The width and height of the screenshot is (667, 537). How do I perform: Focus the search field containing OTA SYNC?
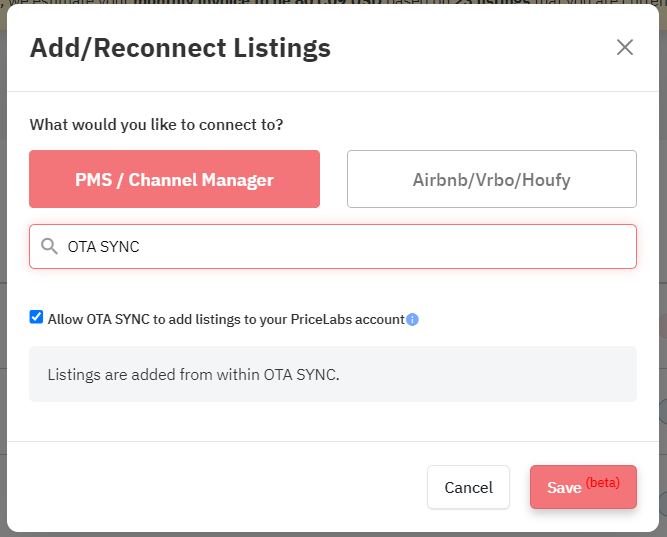point(333,246)
